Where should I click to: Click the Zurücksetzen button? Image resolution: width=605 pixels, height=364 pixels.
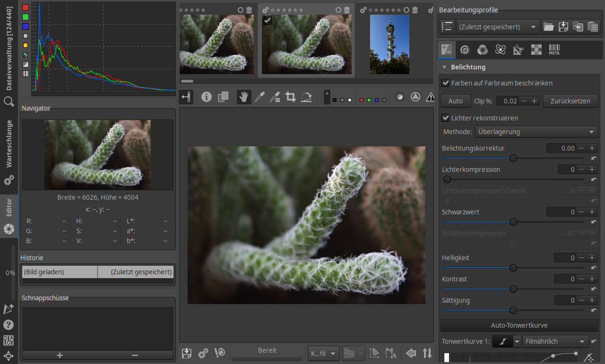point(570,101)
